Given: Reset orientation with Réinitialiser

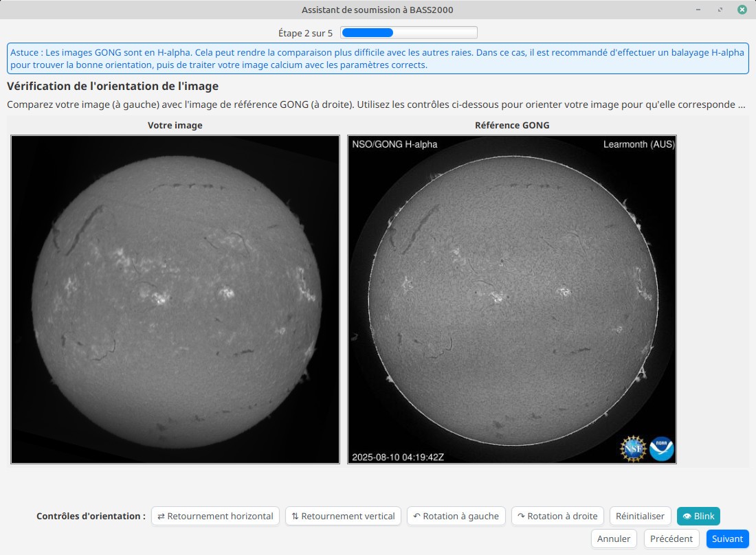Looking at the screenshot, I should click(640, 516).
